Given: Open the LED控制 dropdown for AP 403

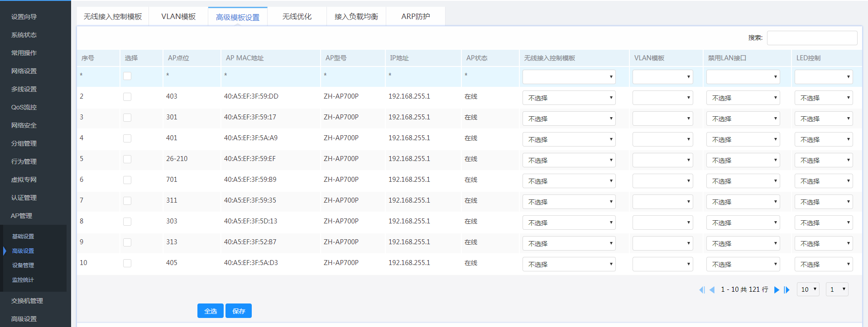Looking at the screenshot, I should pyautogui.click(x=823, y=98).
